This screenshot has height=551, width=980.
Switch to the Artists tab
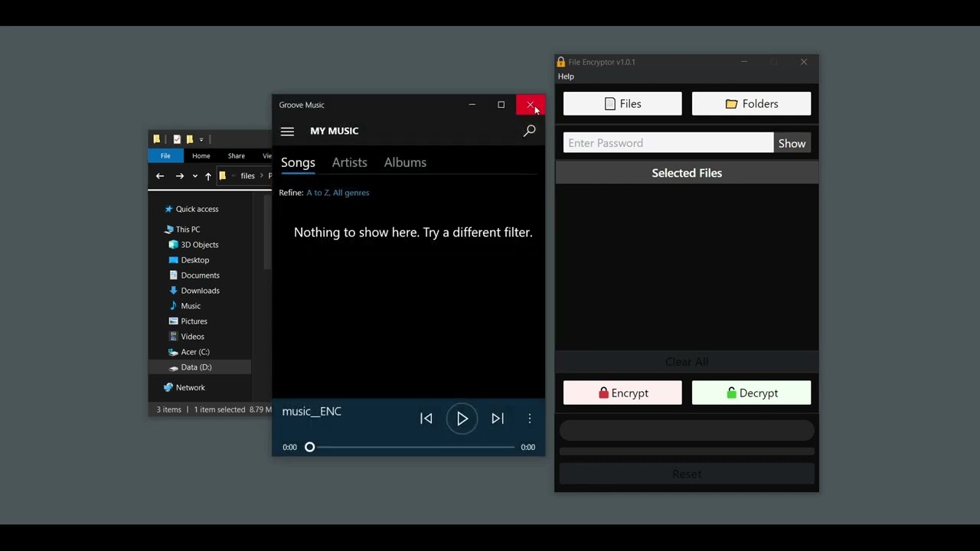point(349,162)
